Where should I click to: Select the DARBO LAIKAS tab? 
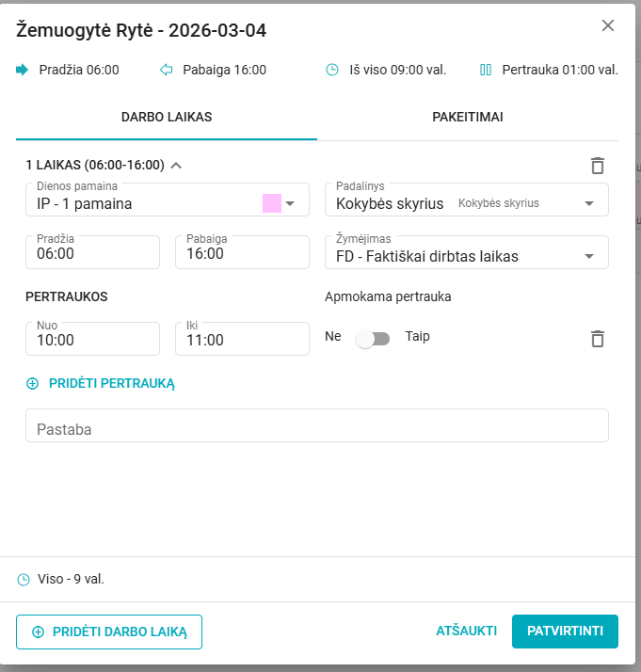(167, 118)
